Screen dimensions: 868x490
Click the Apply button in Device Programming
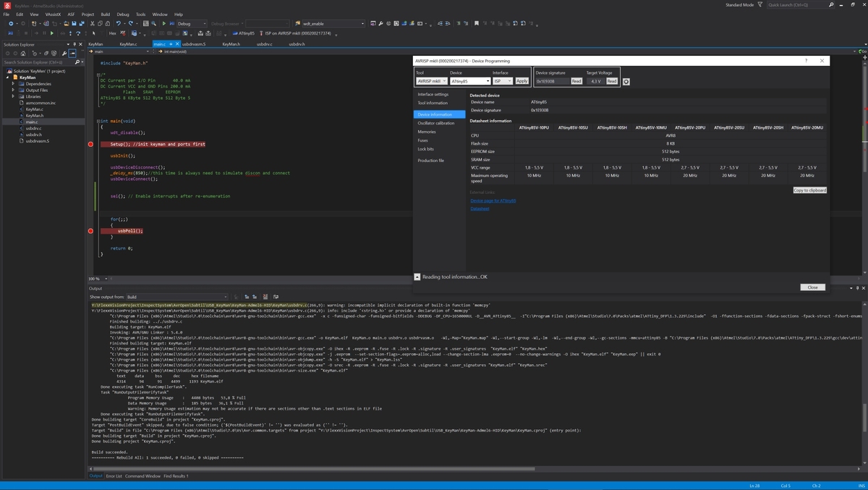pos(522,81)
